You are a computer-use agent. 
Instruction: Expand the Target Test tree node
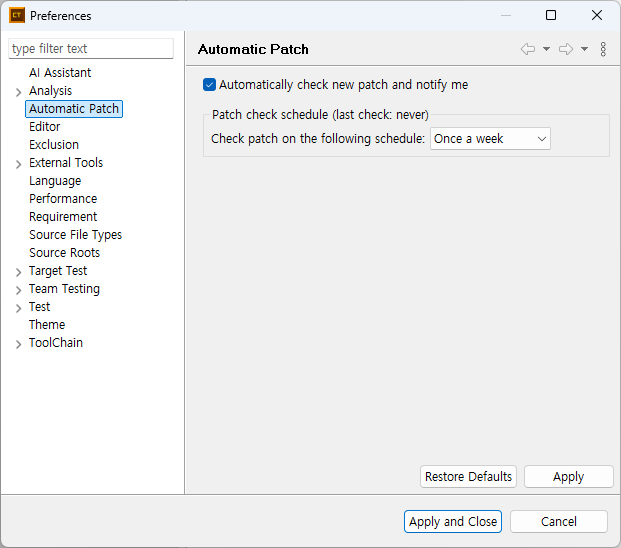(18, 272)
